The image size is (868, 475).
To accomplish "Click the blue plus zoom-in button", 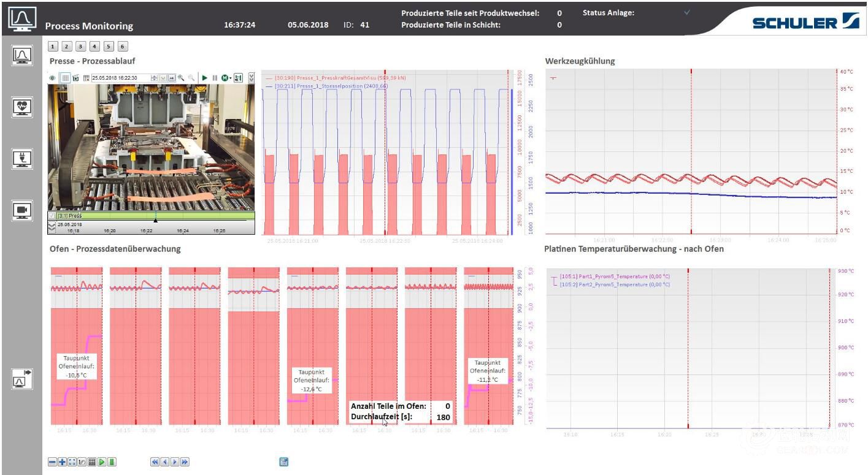I will [x=62, y=462].
